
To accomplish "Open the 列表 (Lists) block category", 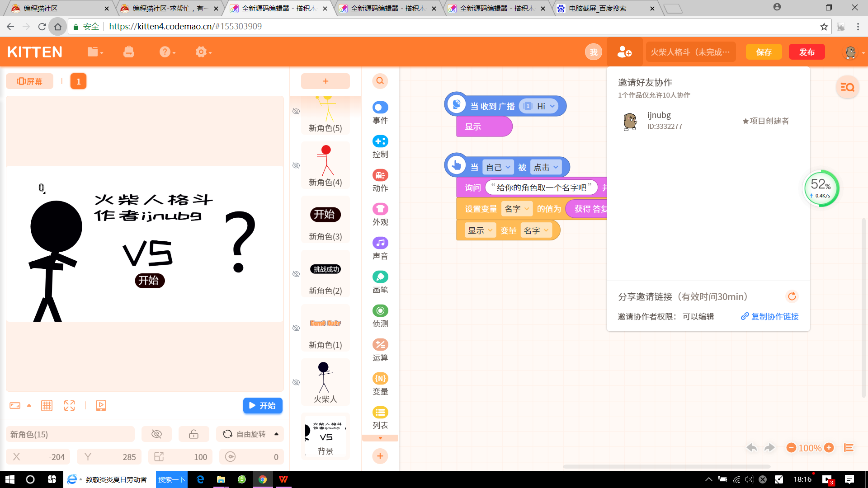I will tap(380, 418).
